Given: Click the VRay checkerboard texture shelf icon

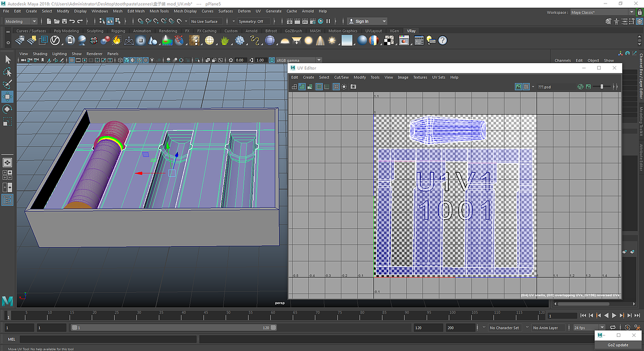Looking at the screenshot, I should coord(389,40).
